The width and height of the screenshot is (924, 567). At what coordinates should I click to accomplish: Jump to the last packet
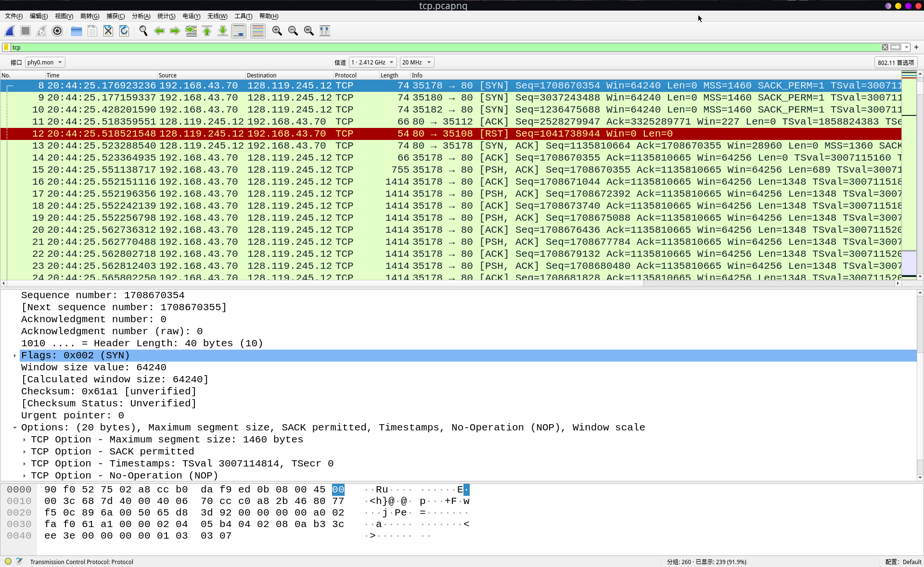tap(223, 31)
